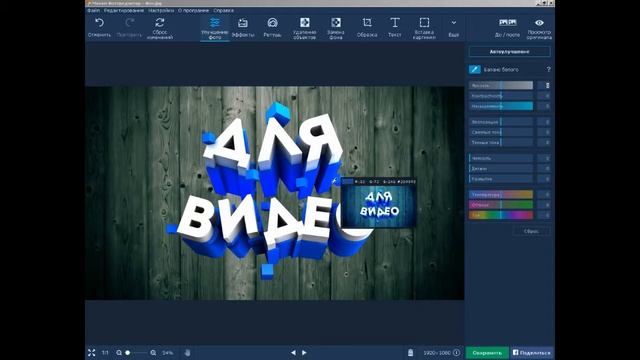This screenshot has height=360, width=640.
Task: Adjust the Светлые тона highlights slider
Action: pyautogui.click(x=501, y=132)
